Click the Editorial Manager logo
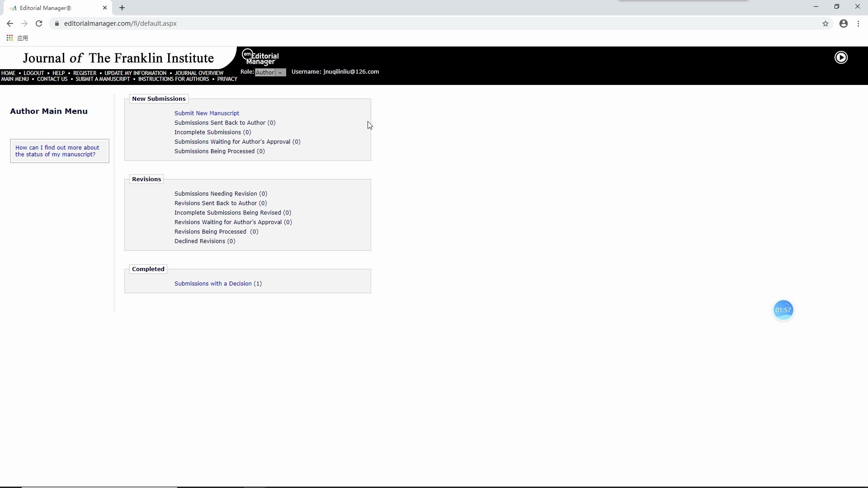The width and height of the screenshot is (868, 488). click(260, 57)
